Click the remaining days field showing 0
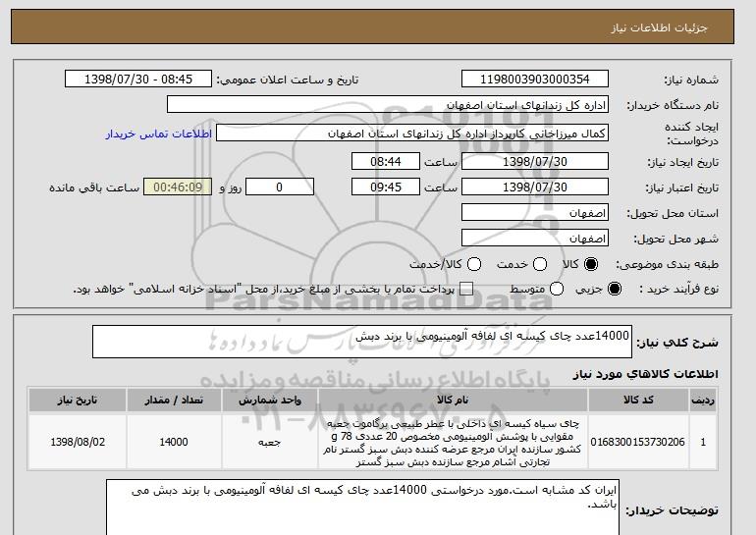The width and height of the screenshot is (756, 535). 280,187
